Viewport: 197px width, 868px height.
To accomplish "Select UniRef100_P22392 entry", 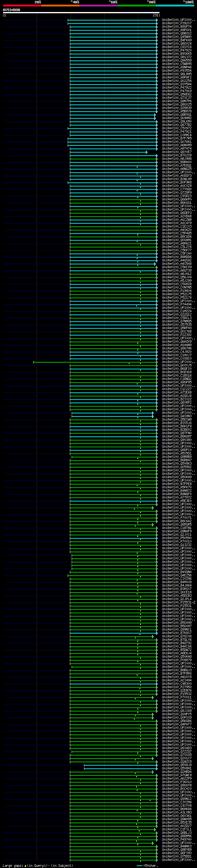I will click(176, 335).
